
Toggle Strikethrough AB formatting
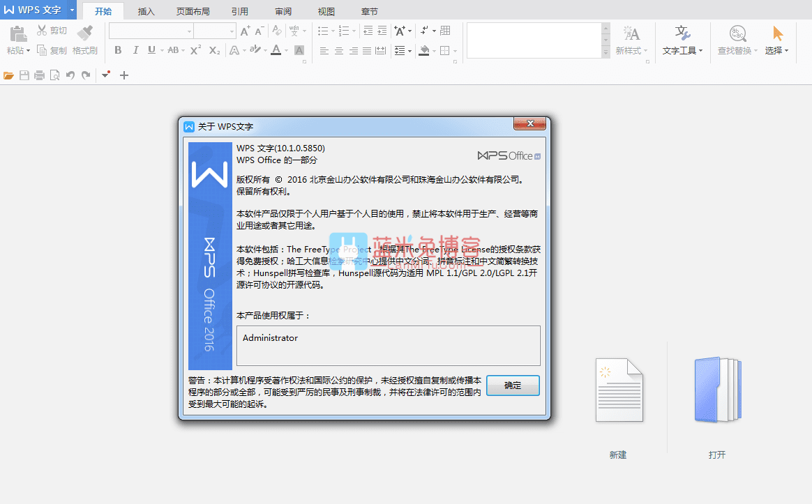[173, 50]
